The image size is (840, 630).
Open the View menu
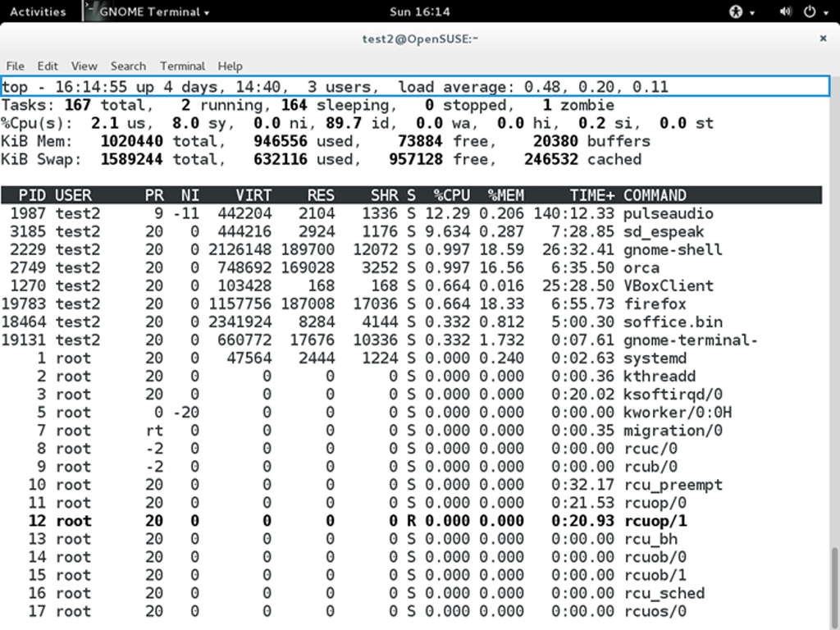point(84,66)
